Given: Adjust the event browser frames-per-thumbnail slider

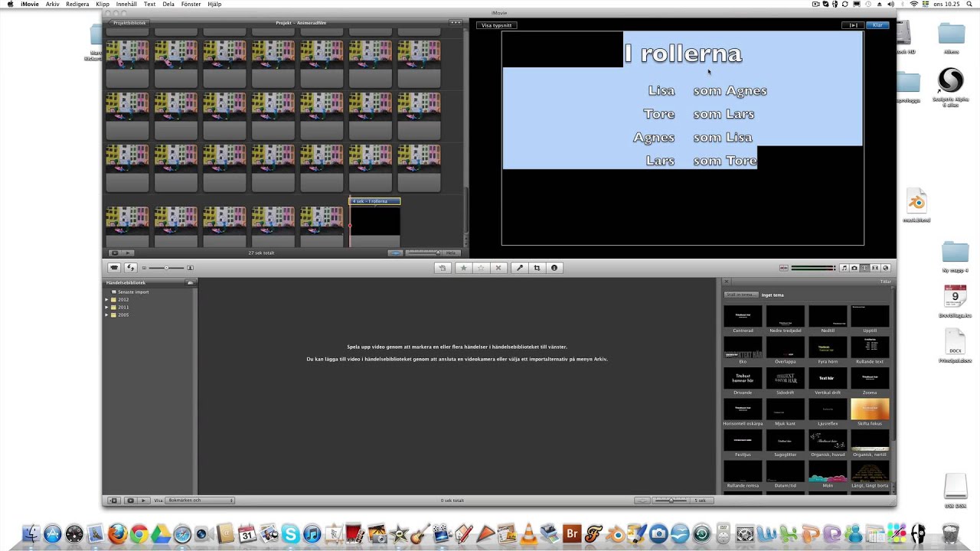Looking at the screenshot, I should tap(671, 500).
